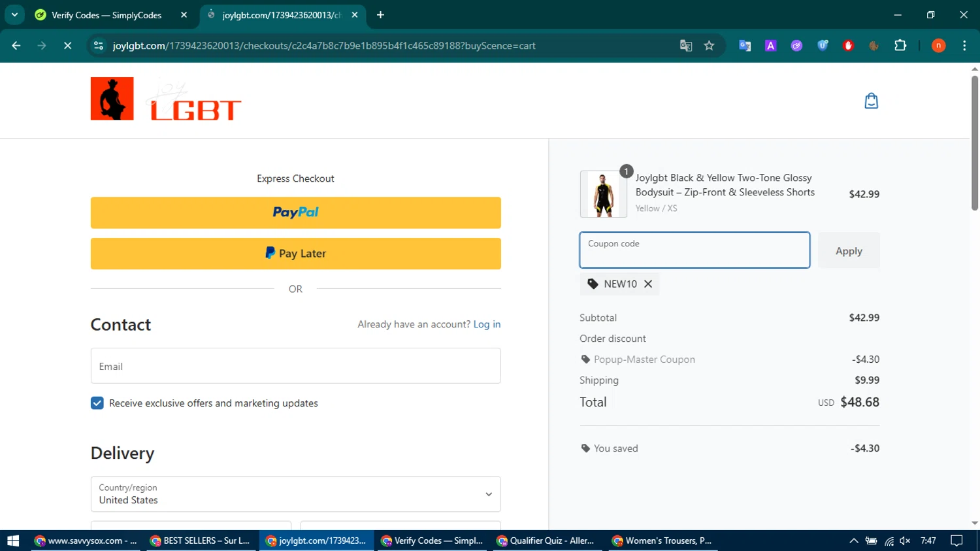The width and height of the screenshot is (980, 551).
Task: Open the purple round extension icon
Action: 796,46
